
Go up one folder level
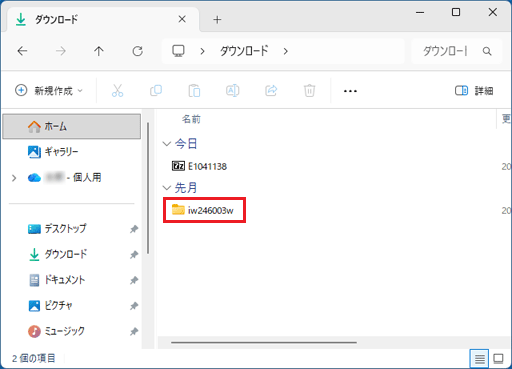pyautogui.click(x=99, y=51)
